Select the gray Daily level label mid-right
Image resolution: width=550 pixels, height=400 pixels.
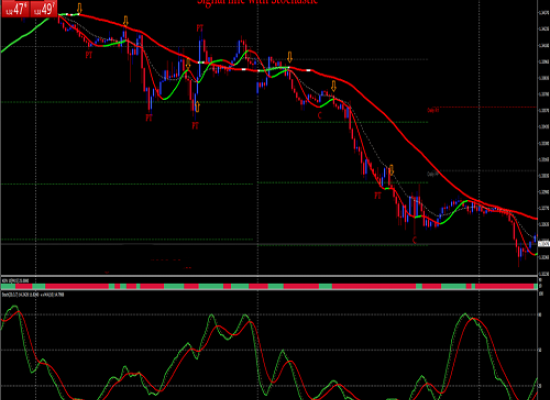click(433, 174)
